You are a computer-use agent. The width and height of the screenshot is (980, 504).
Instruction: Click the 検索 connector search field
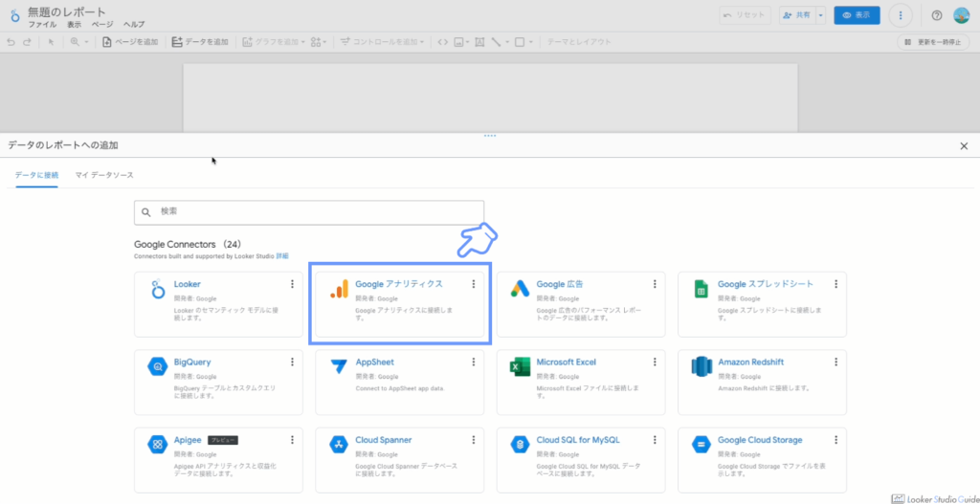tap(309, 212)
